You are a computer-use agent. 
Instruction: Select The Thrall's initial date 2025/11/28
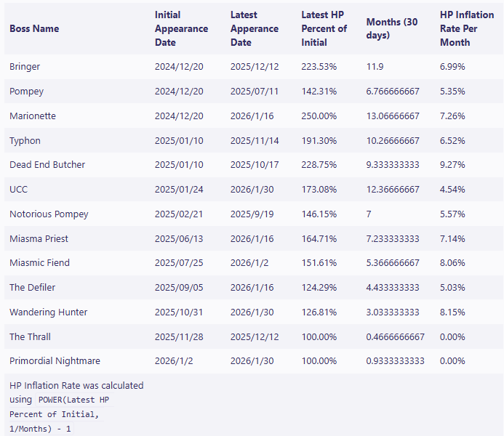pos(179,337)
